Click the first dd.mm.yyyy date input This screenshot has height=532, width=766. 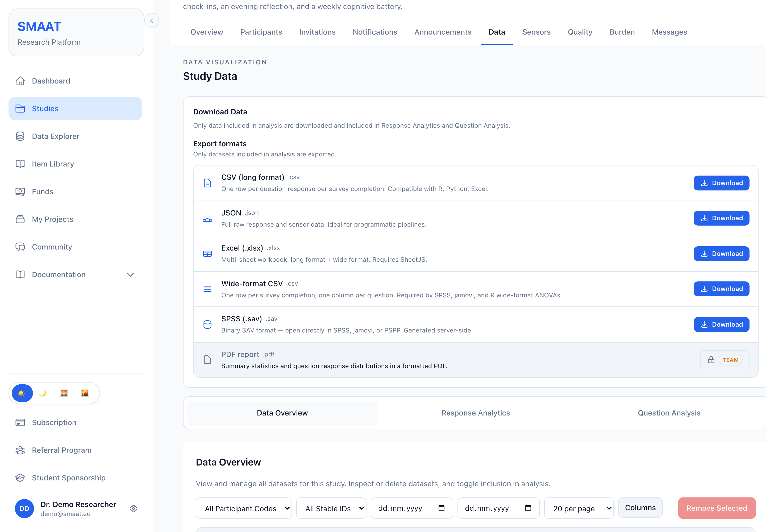tap(412, 508)
